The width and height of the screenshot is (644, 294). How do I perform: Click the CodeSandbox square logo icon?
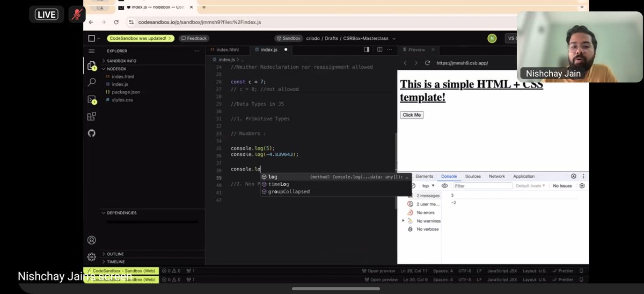coord(91,38)
